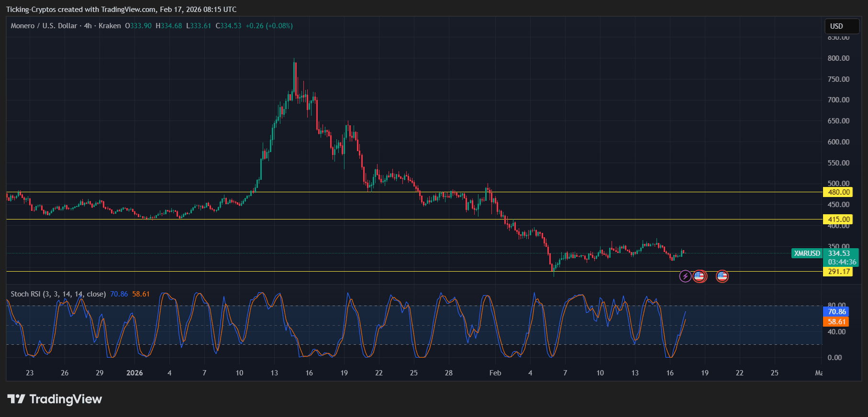
Task: Click the TradingView wordmark text
Action: (x=66, y=399)
